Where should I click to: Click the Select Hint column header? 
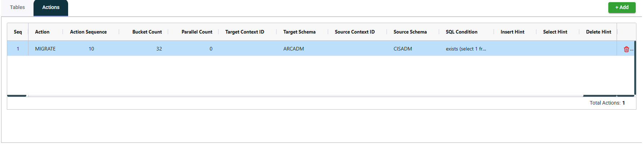[555, 32]
